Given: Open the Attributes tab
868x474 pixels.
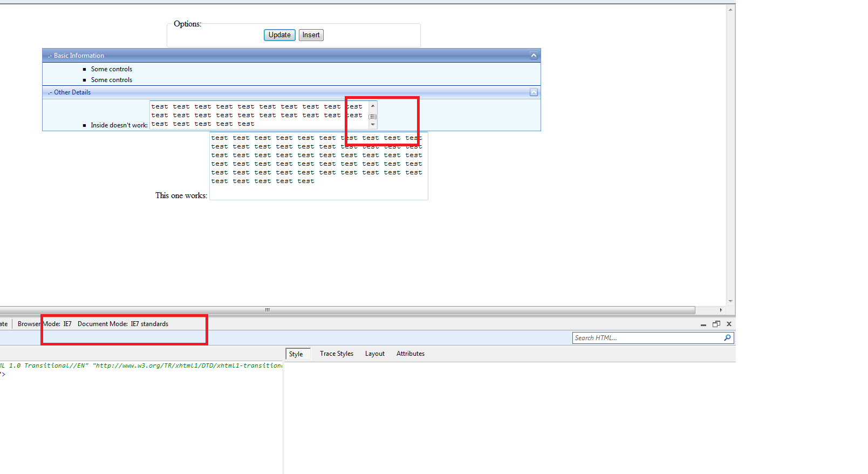Looking at the screenshot, I should tap(411, 354).
